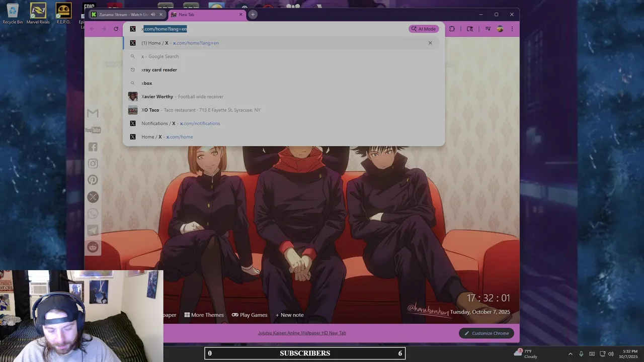This screenshot has width=644, height=362.
Task: Close the Zunama Stream tab
Action: [x=161, y=15]
